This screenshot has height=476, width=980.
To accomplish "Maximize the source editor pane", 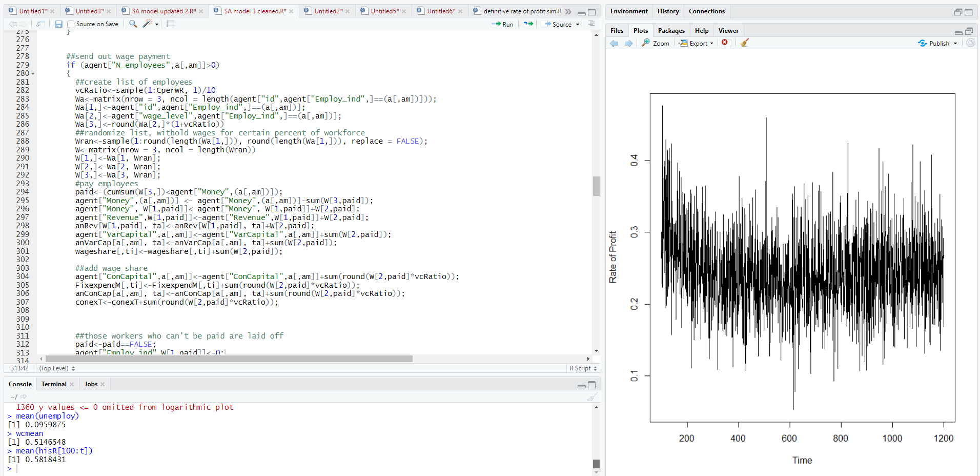I will pos(592,12).
